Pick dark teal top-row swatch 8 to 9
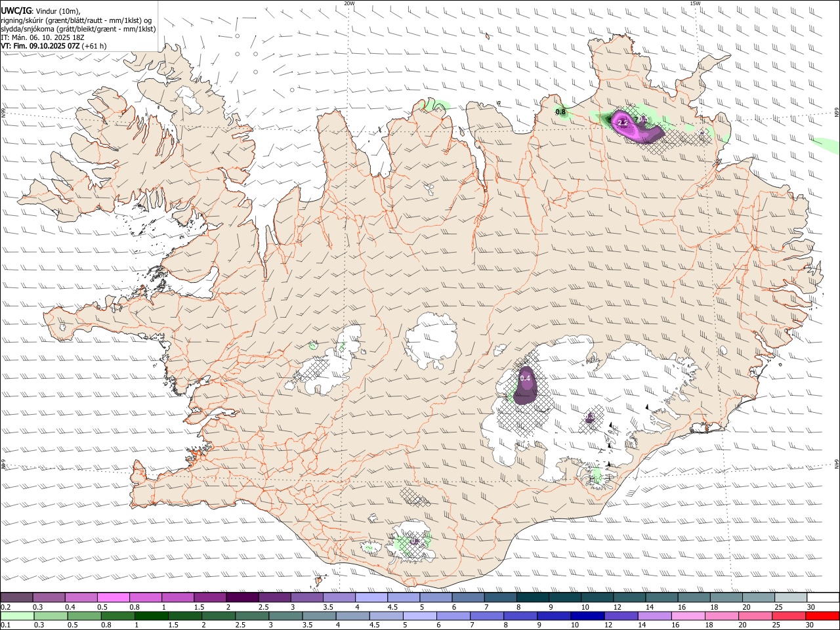Viewport: 840px width, 630px height. click(x=532, y=598)
